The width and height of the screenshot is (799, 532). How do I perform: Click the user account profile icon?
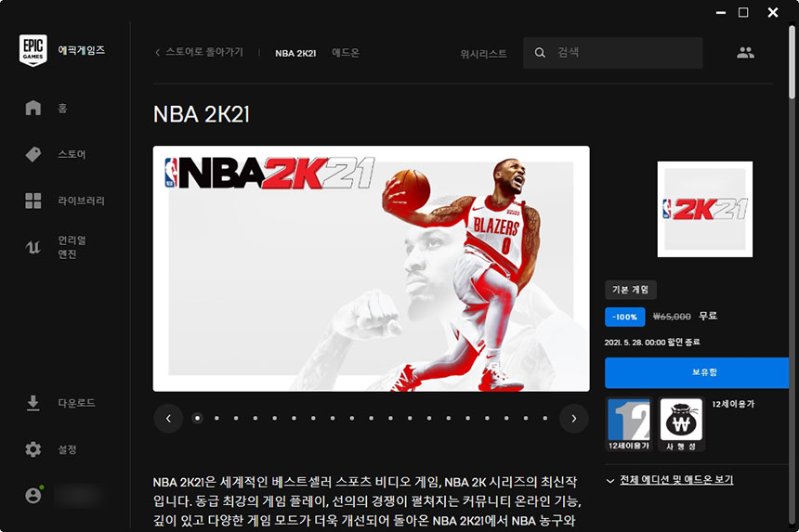pyautogui.click(x=33, y=496)
